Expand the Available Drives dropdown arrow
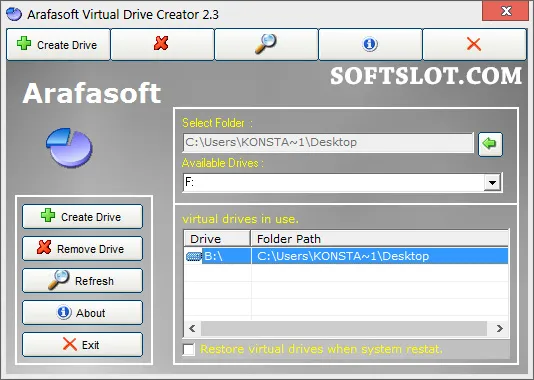Screen dimensions: 534x380 pyautogui.click(x=492, y=183)
